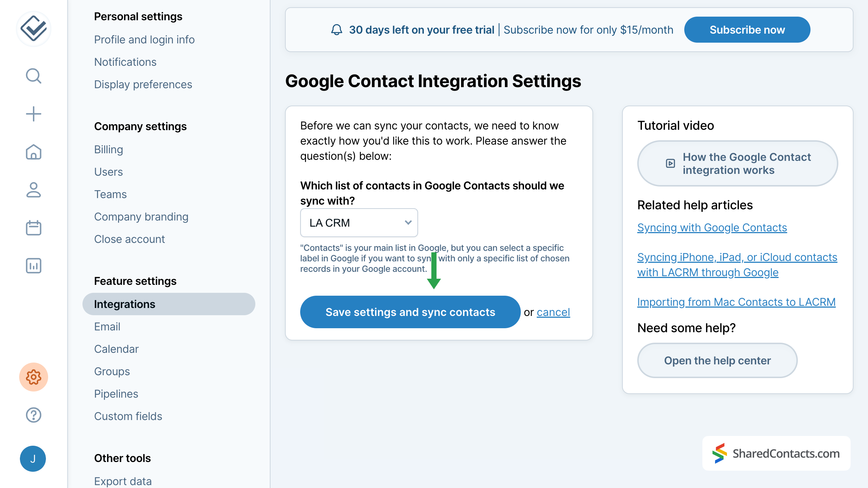Screen dimensions: 868x488
Task: Open Profile and login info settings
Action: (144, 39)
